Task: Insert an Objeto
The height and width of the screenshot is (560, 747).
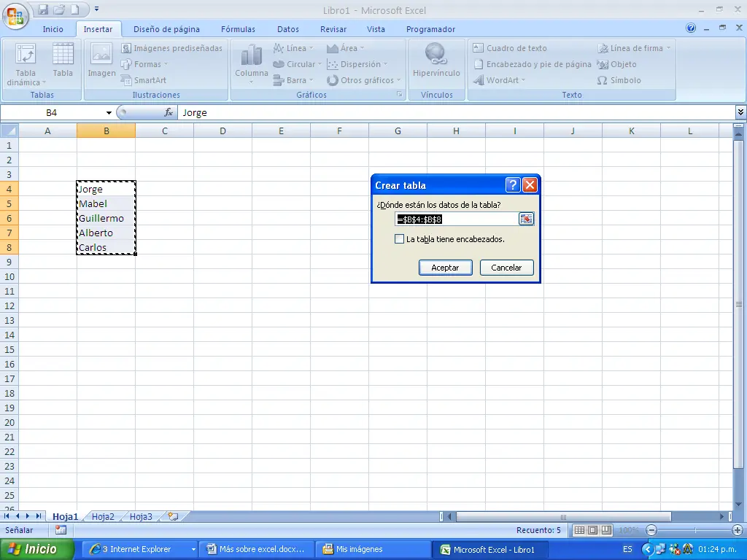Action: pyautogui.click(x=617, y=64)
